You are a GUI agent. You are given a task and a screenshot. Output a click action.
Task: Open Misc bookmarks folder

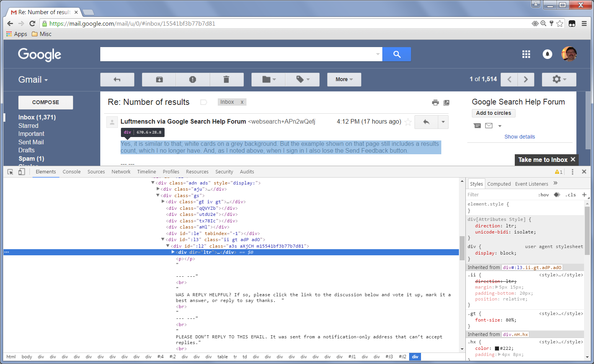coord(42,34)
